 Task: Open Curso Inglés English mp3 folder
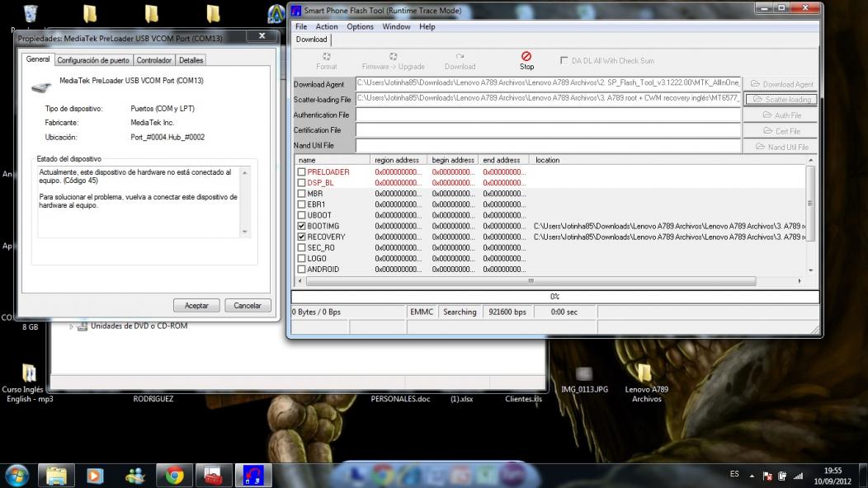click(29, 383)
